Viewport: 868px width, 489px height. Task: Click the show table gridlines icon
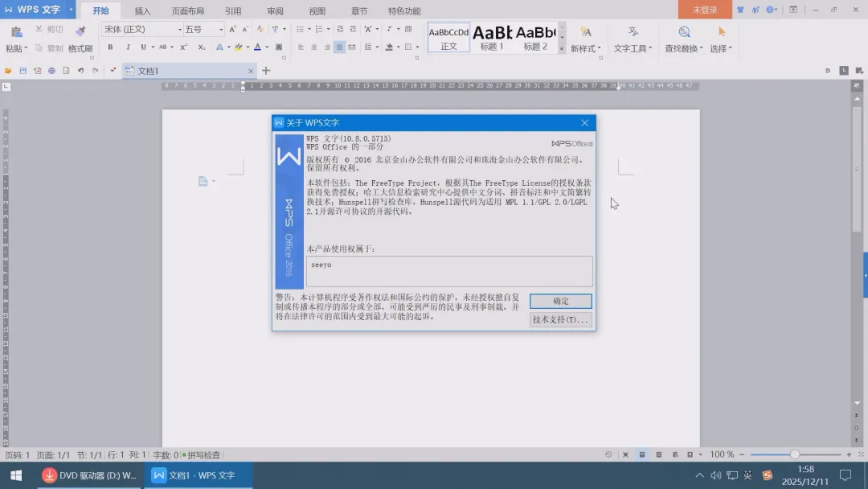click(x=408, y=29)
